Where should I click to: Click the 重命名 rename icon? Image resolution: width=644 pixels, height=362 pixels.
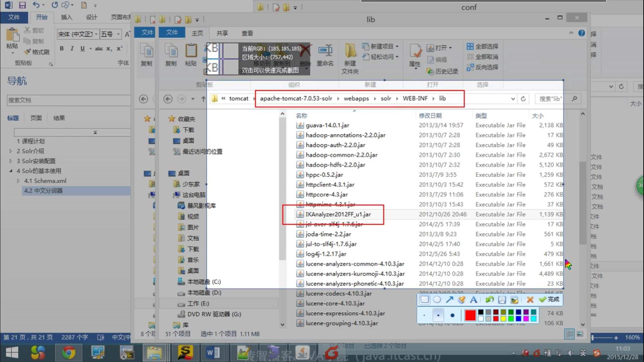pyautogui.click(x=325, y=55)
